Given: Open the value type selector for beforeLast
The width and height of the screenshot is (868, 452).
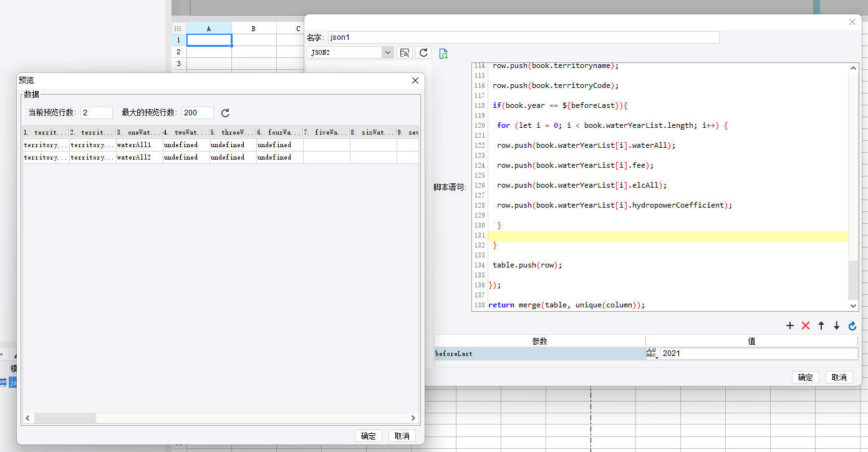Looking at the screenshot, I should [x=652, y=353].
